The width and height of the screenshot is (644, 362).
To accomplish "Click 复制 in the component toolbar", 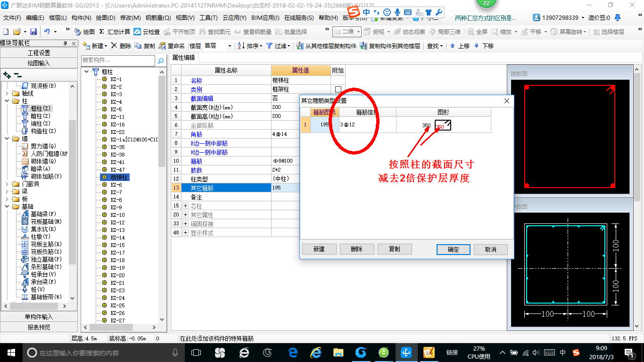I will 145,46.
